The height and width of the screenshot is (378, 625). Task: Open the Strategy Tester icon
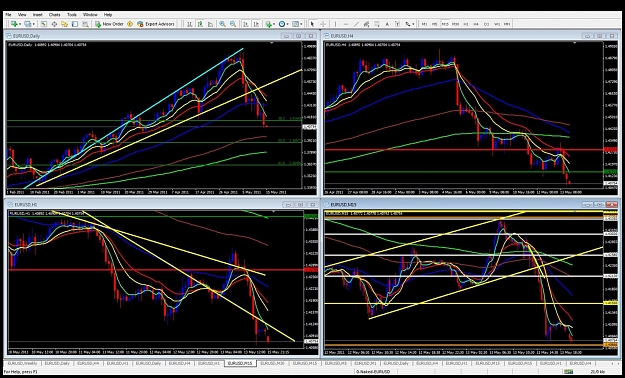pyautogui.click(x=85, y=24)
